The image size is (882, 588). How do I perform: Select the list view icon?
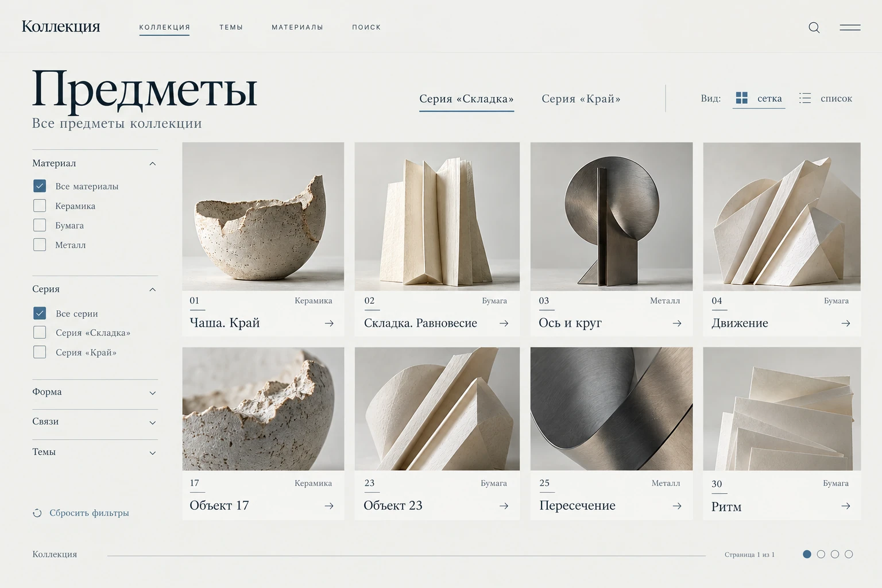pos(805,98)
